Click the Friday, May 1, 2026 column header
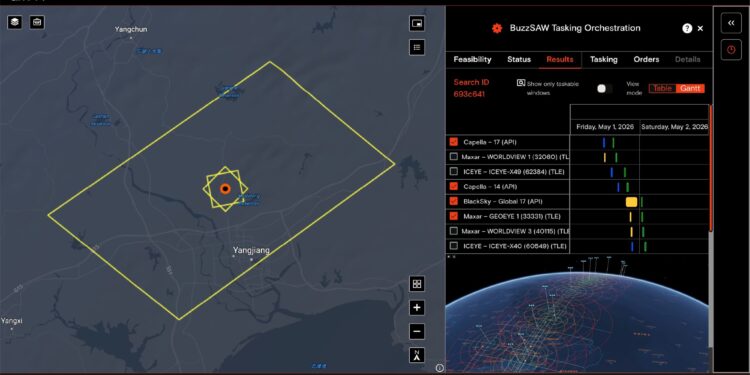This screenshot has height=375, width=750. click(605, 127)
